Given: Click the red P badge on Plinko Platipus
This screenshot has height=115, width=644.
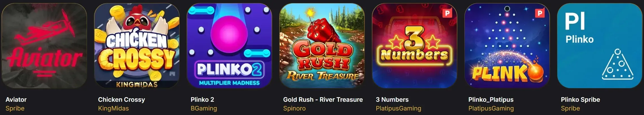Looking at the screenshot, I should coord(540,13).
